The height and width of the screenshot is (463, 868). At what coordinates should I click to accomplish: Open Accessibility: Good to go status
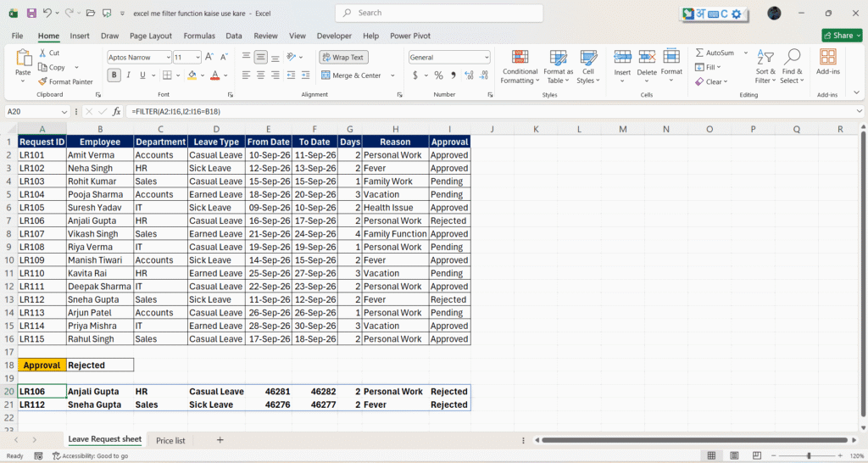tap(90, 456)
